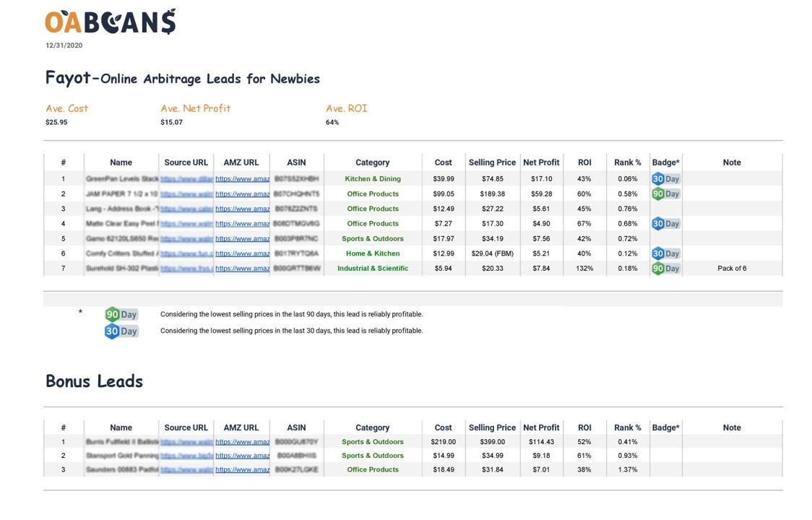Open the AMZ URL for the $14.99 bonus lead
Screen dimensions: 812x520
(x=242, y=456)
